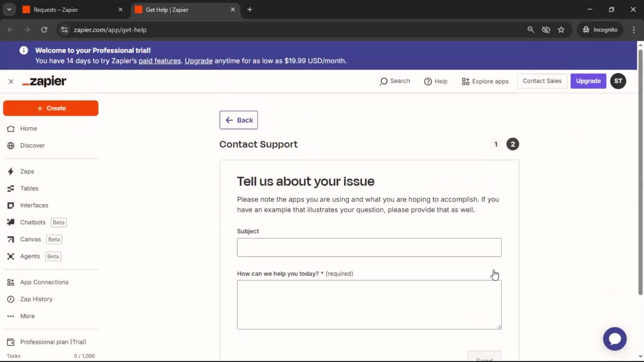Go to step 1 of Contact Support

point(496,144)
